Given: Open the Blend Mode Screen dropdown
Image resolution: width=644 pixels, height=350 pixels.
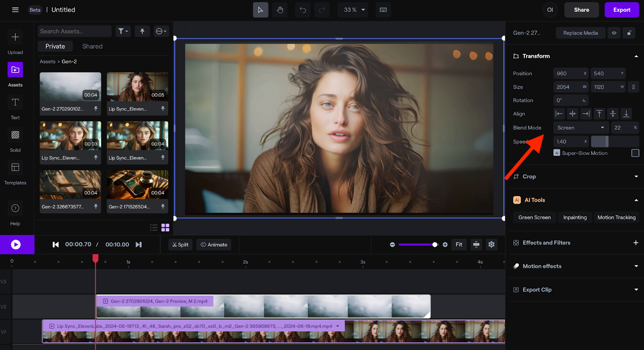Looking at the screenshot, I should click(x=581, y=128).
